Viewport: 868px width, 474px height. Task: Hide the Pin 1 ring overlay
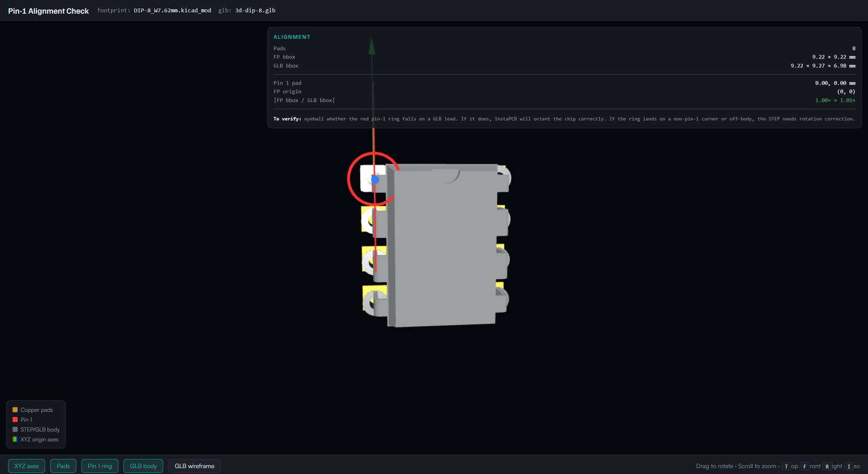(x=100, y=466)
